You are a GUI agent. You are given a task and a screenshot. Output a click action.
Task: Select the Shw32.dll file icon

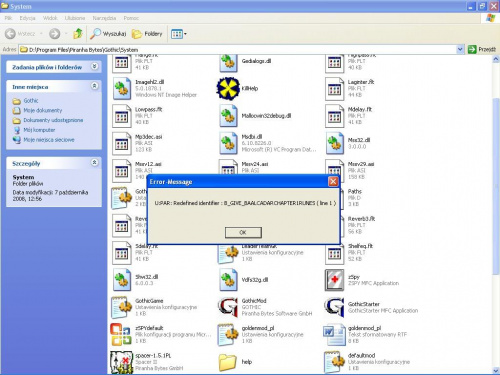(x=121, y=280)
